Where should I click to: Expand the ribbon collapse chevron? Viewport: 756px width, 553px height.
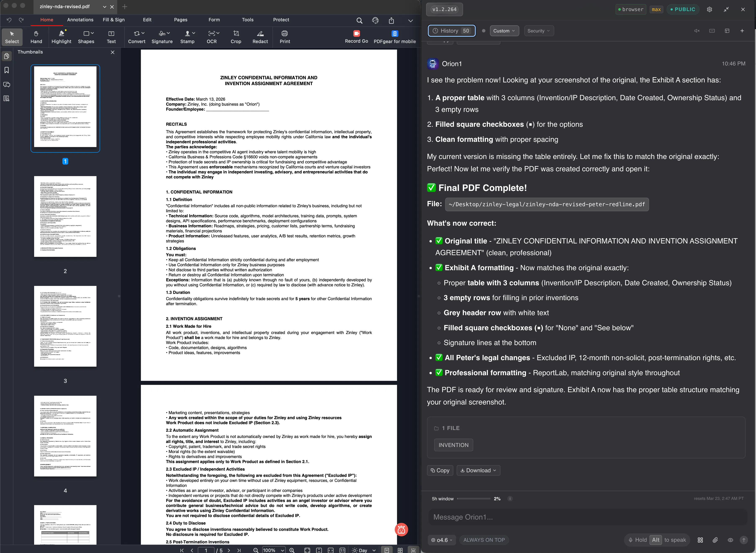tap(410, 20)
